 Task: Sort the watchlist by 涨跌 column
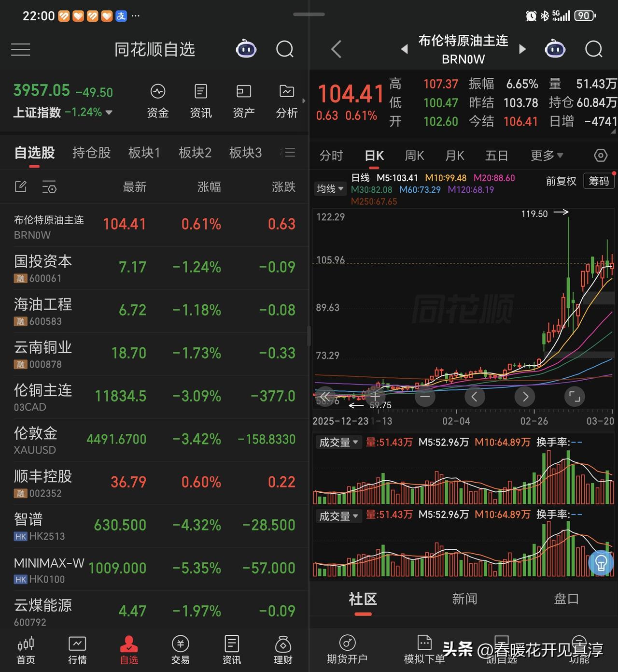coord(283,187)
